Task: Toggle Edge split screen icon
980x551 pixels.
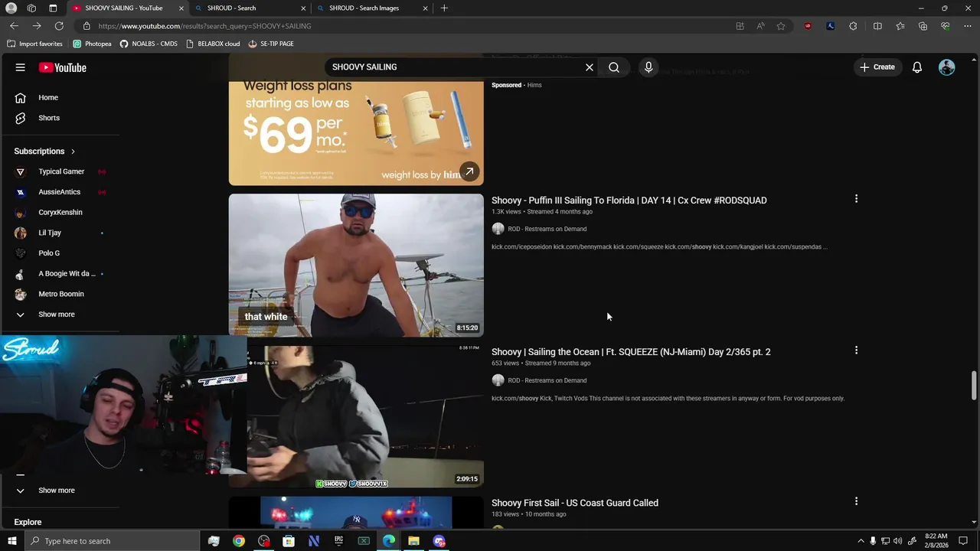Action: click(x=877, y=26)
